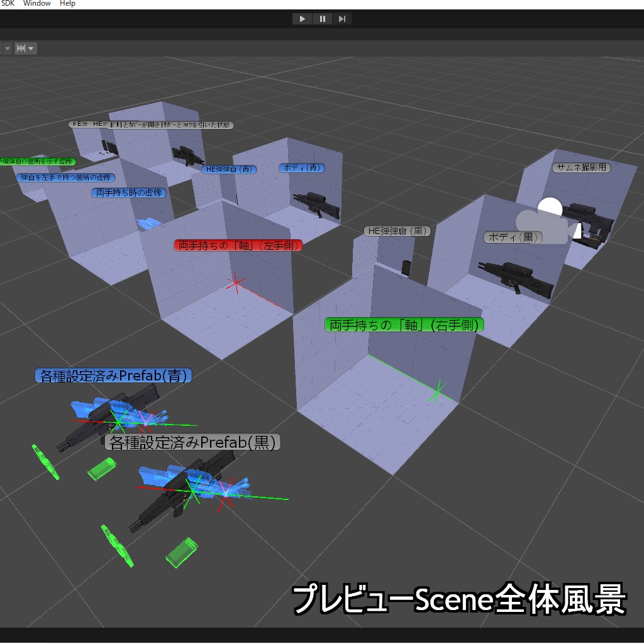The image size is (644, 644).
Task: Click the red 両手持ちの「軸」(左手側) label
Action: [238, 245]
